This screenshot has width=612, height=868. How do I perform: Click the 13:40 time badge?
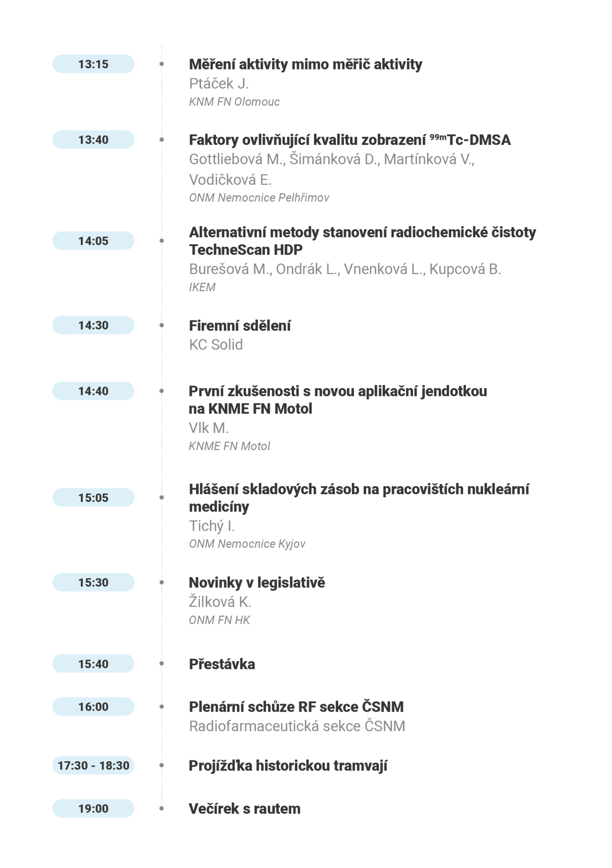point(93,139)
